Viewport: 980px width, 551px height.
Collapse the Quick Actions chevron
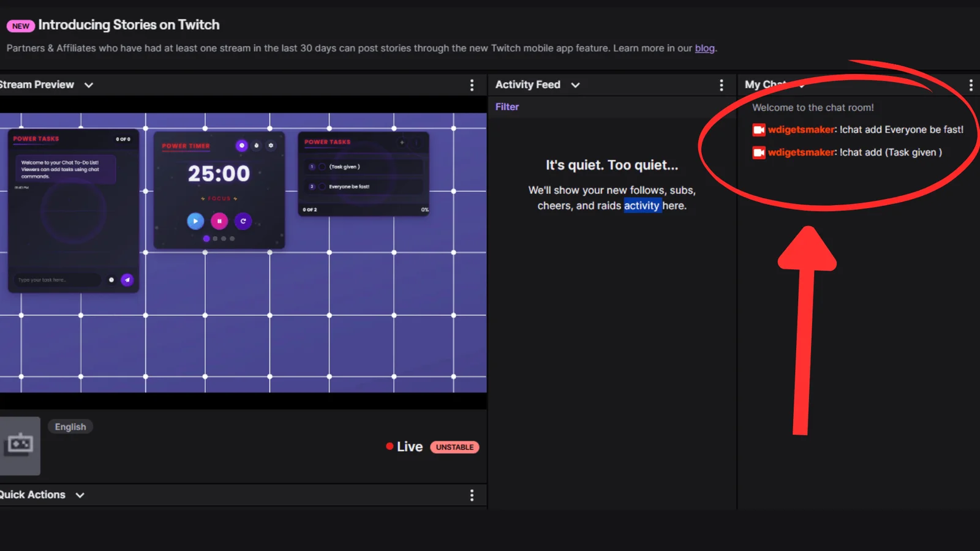tap(80, 495)
